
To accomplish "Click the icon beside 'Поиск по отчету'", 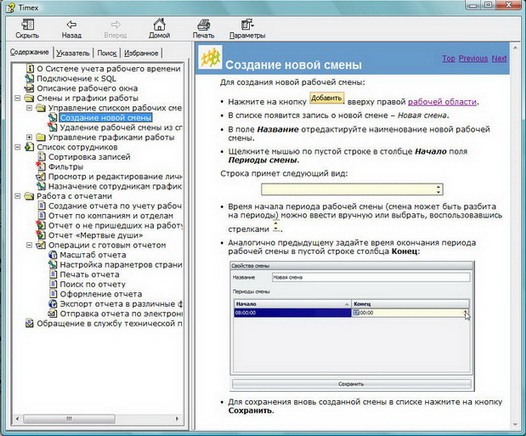I will point(53,284).
